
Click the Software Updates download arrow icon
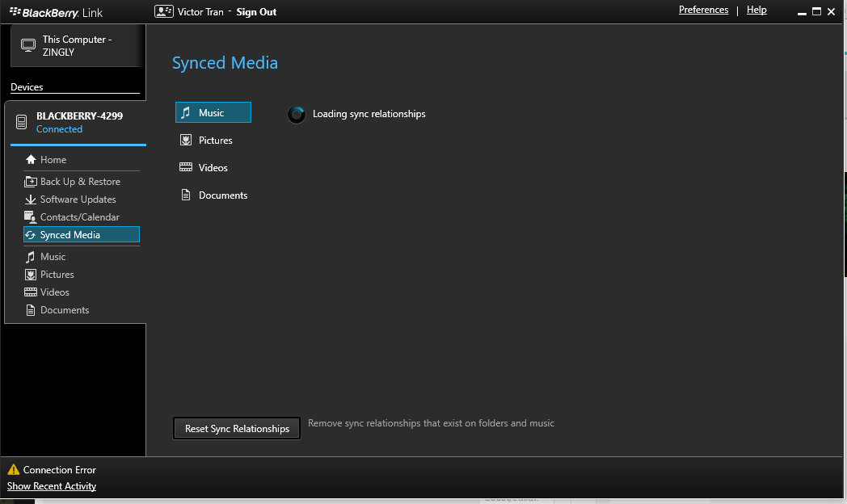point(30,199)
